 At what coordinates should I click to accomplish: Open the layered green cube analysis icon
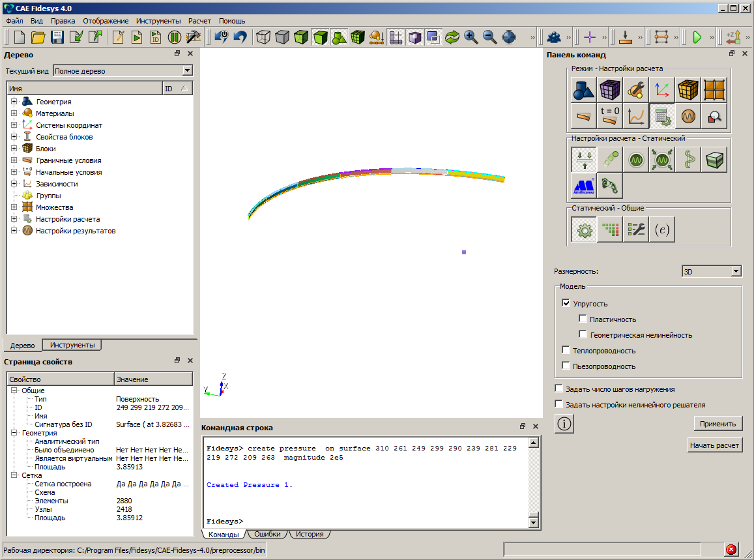pos(714,160)
